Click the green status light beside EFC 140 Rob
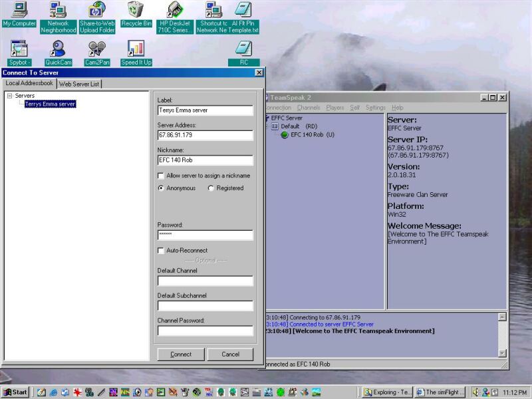The width and height of the screenshot is (532, 399). [x=285, y=135]
